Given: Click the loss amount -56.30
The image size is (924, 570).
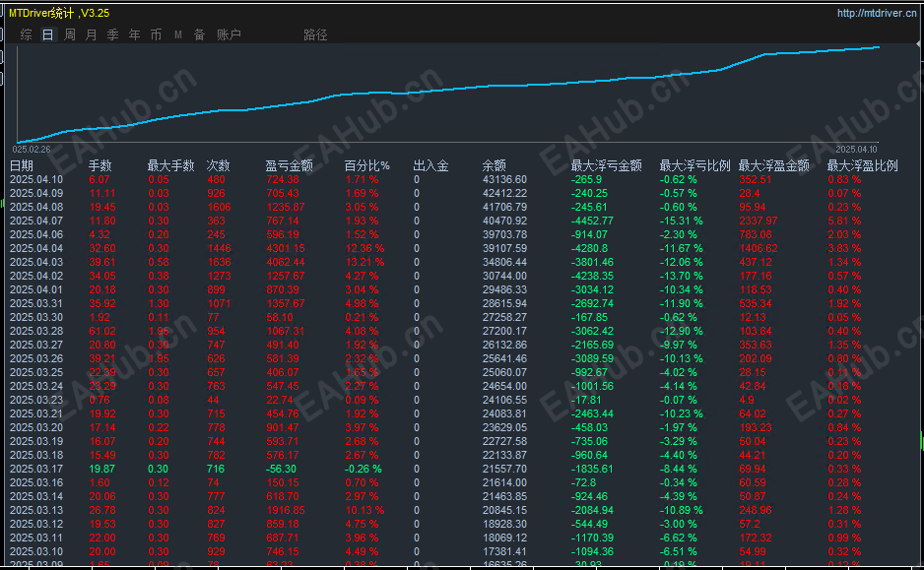Looking at the screenshot, I should click(281, 469).
